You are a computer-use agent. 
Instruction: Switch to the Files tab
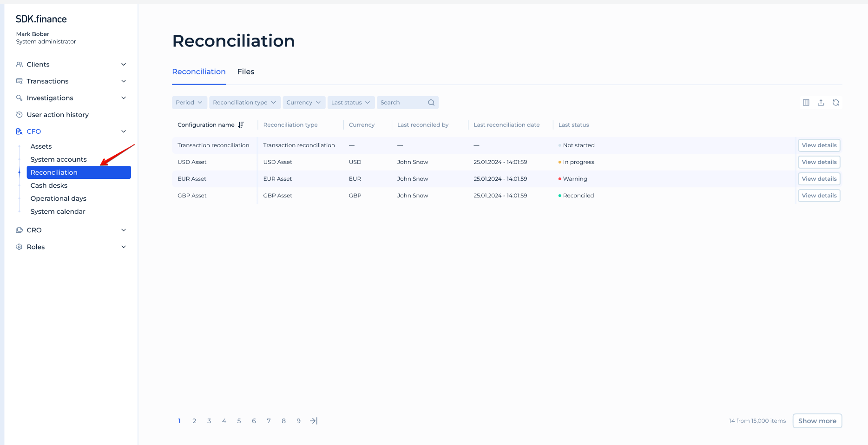coord(246,72)
